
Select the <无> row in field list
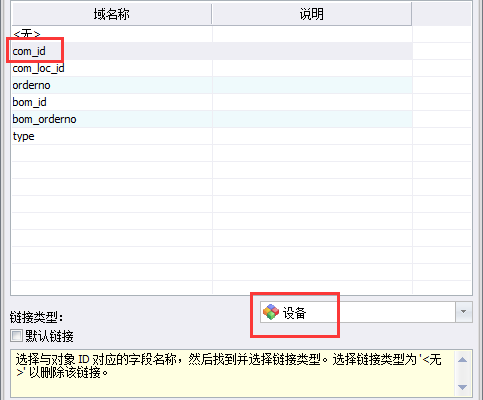[x=212, y=34]
